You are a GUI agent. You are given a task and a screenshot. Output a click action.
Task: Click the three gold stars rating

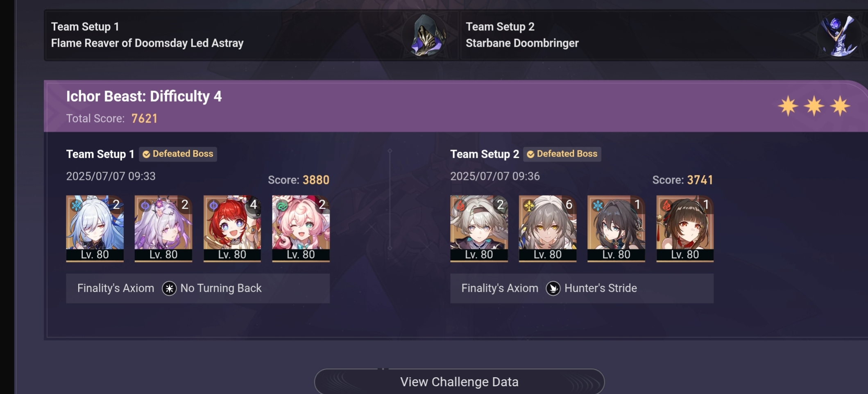814,106
